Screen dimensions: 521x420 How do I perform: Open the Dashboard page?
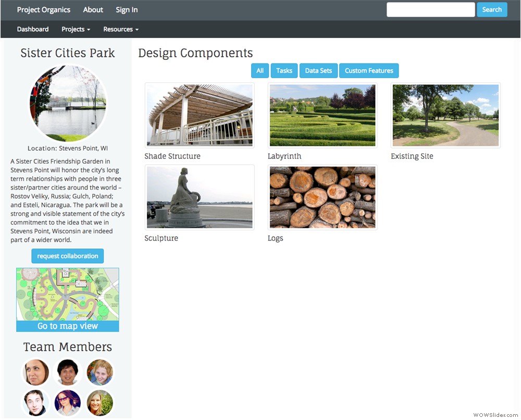pyautogui.click(x=33, y=29)
